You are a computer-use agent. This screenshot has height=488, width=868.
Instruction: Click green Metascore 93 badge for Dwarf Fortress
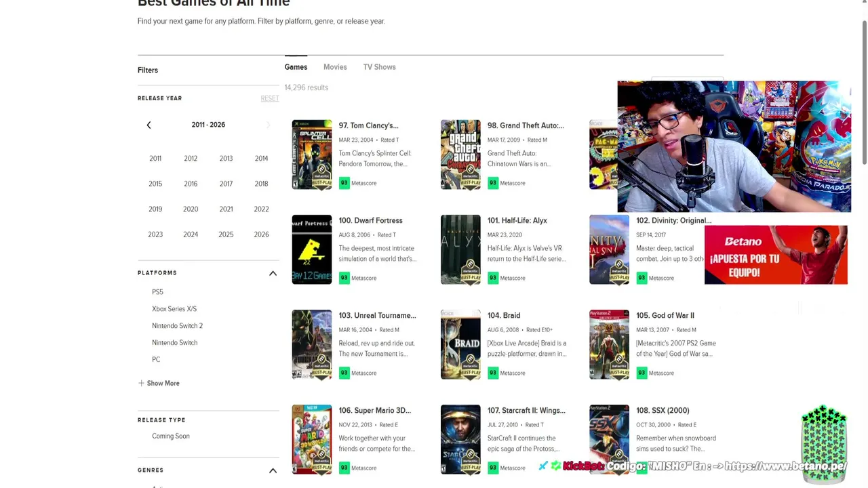[344, 278]
